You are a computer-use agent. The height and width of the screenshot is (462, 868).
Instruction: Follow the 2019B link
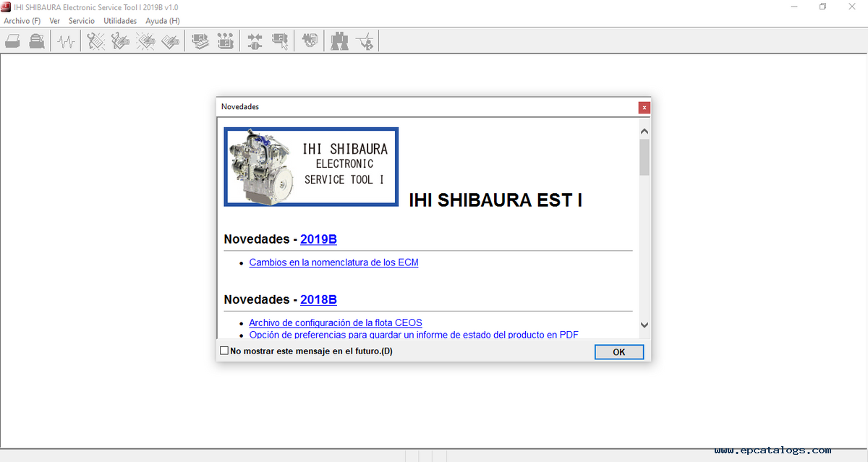318,239
